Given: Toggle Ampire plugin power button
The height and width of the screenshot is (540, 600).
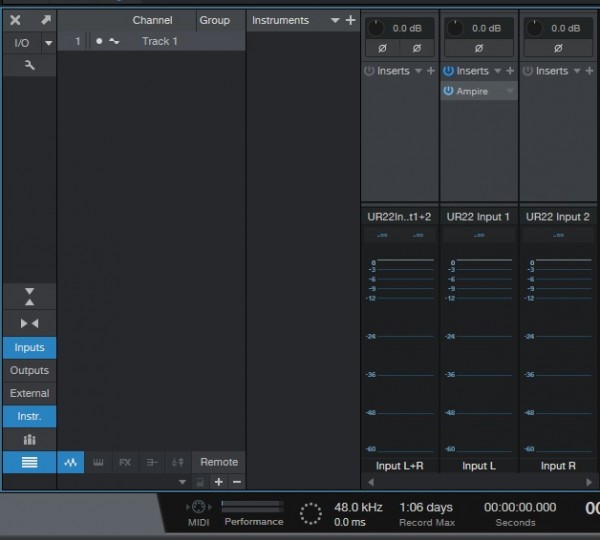Looking at the screenshot, I should (449, 91).
